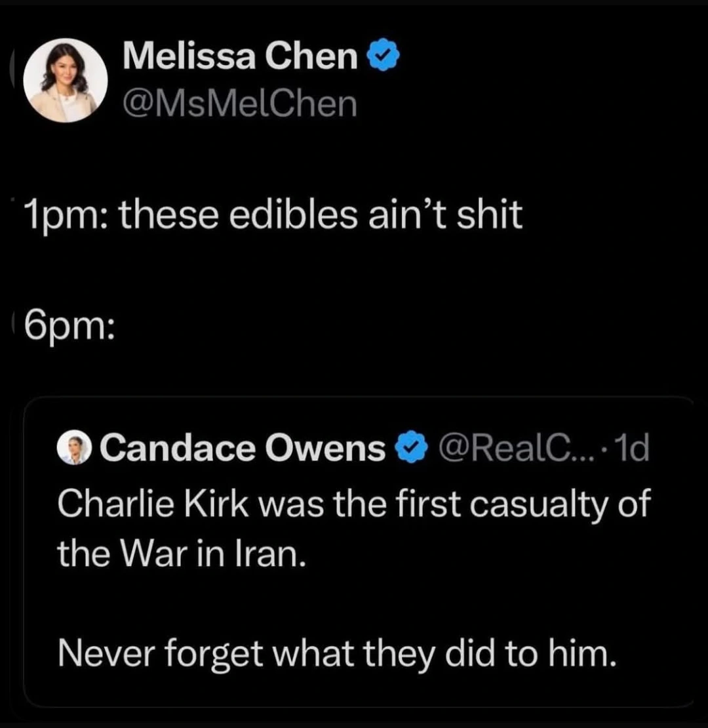
Task: Click "the War in Iran." line
Action: (x=181, y=554)
